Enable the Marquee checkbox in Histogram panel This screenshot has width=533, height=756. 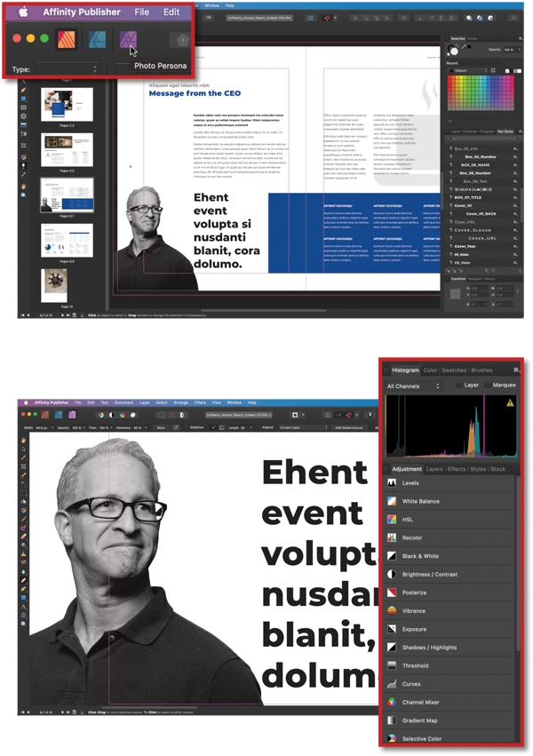click(488, 385)
